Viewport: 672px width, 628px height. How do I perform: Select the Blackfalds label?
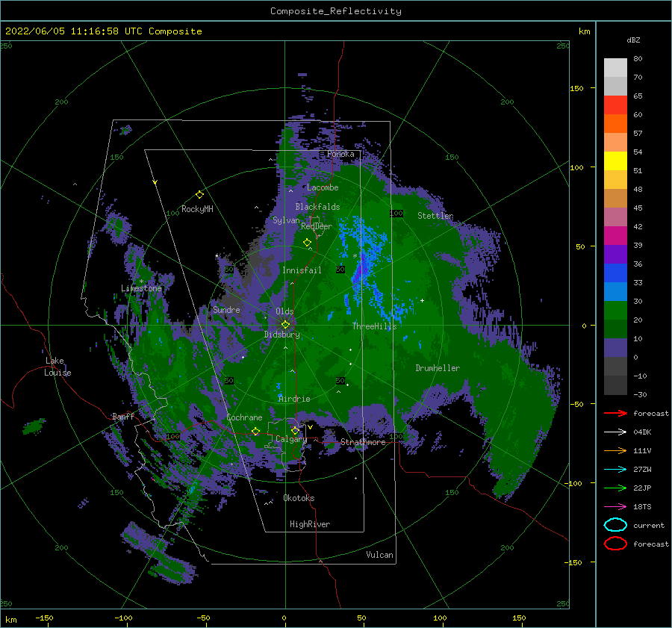pos(317,207)
